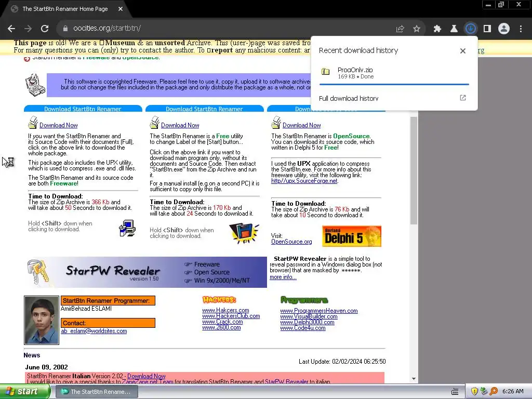Open www.2600.com link
The width and height of the screenshot is (532, 399).
coord(221,327)
